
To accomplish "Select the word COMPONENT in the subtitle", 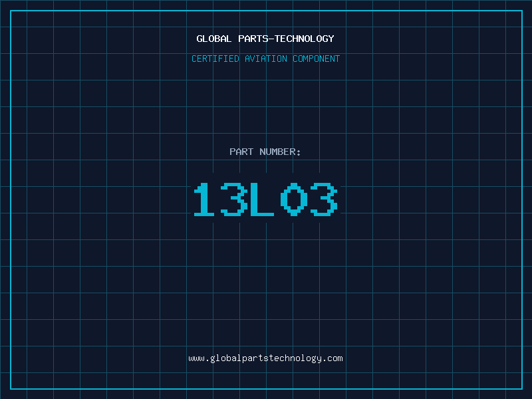I will (317, 59).
